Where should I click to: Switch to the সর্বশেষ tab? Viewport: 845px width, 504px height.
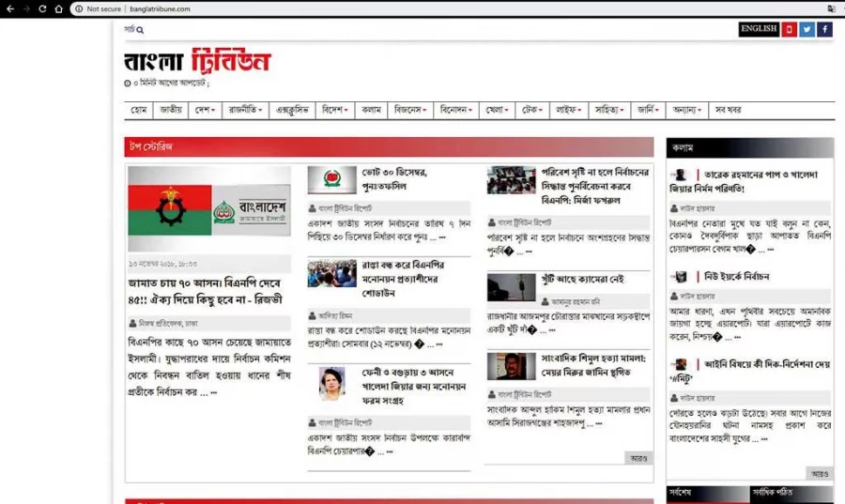tap(708, 494)
